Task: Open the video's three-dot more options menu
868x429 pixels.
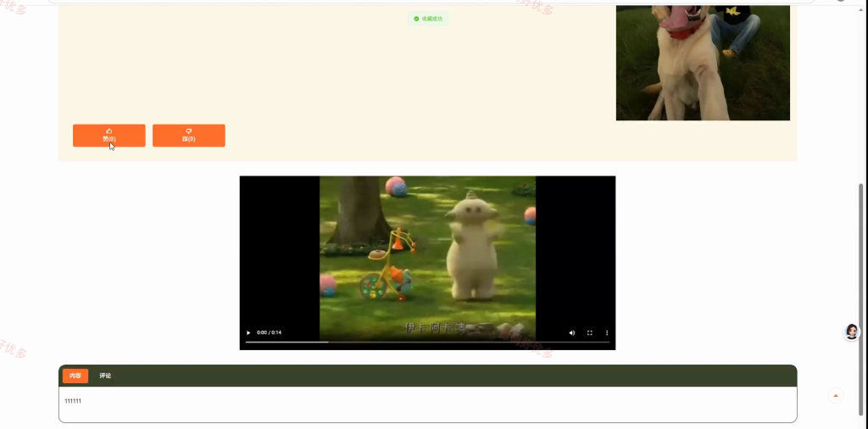Action: [x=607, y=332]
